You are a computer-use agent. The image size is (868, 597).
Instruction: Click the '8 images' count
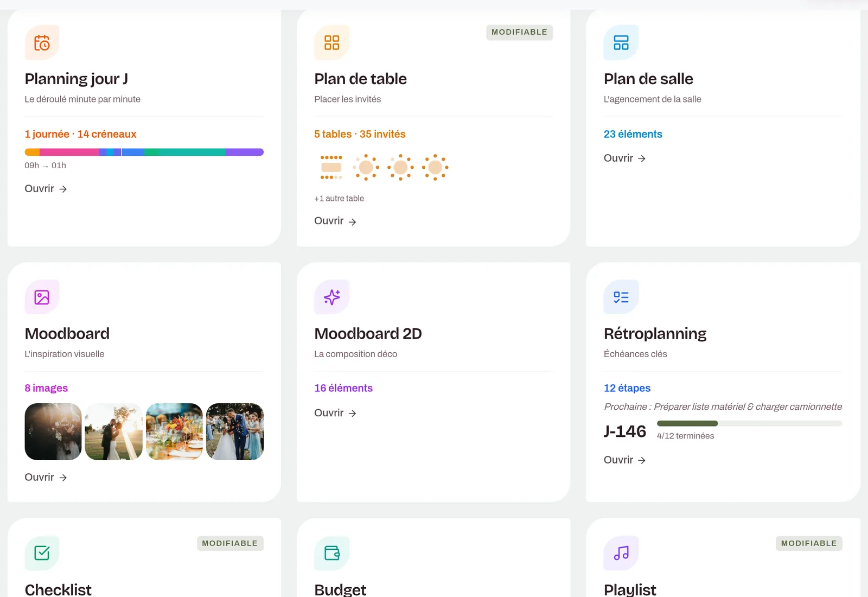click(46, 388)
